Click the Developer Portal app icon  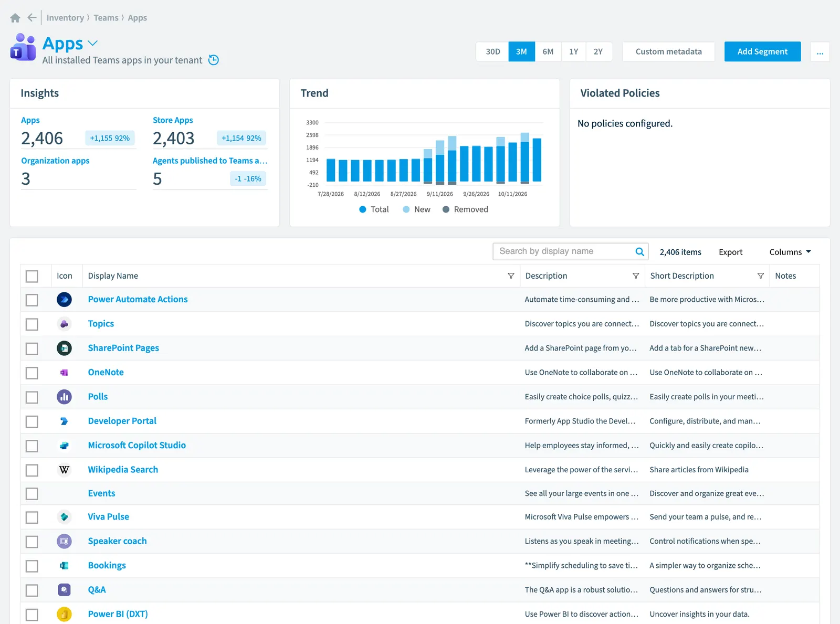[64, 421]
